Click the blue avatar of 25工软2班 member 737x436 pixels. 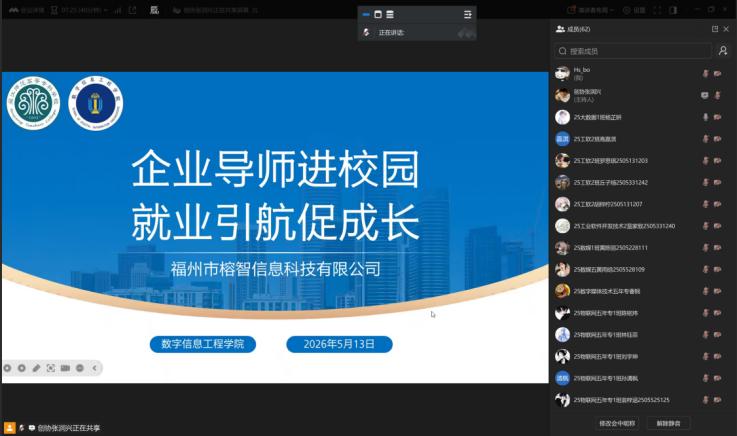[x=562, y=139]
